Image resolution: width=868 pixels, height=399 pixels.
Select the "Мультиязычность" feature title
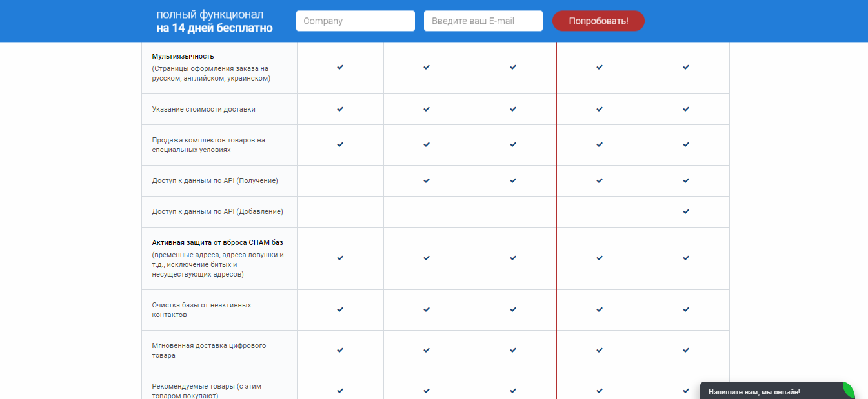[183, 56]
